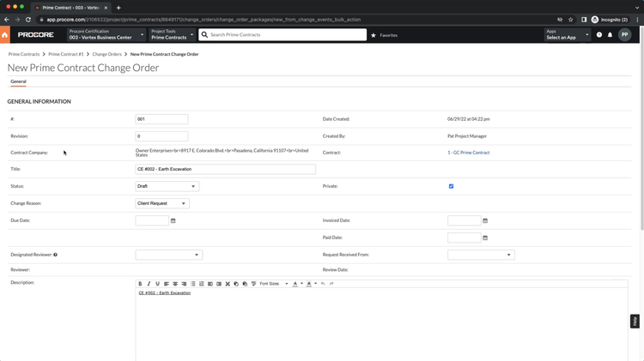Click the Favorites star icon
Viewport: 644px width, 361px height.
(x=374, y=35)
